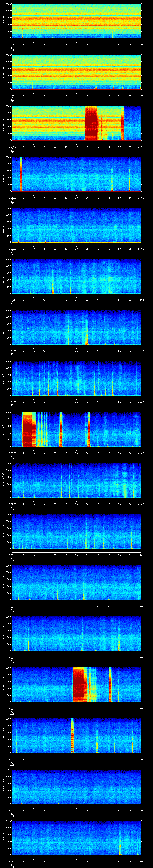Click the spectrogram panel starting at 2:26:00
The width and height of the screenshot is (153, 868).
(77, 225)
